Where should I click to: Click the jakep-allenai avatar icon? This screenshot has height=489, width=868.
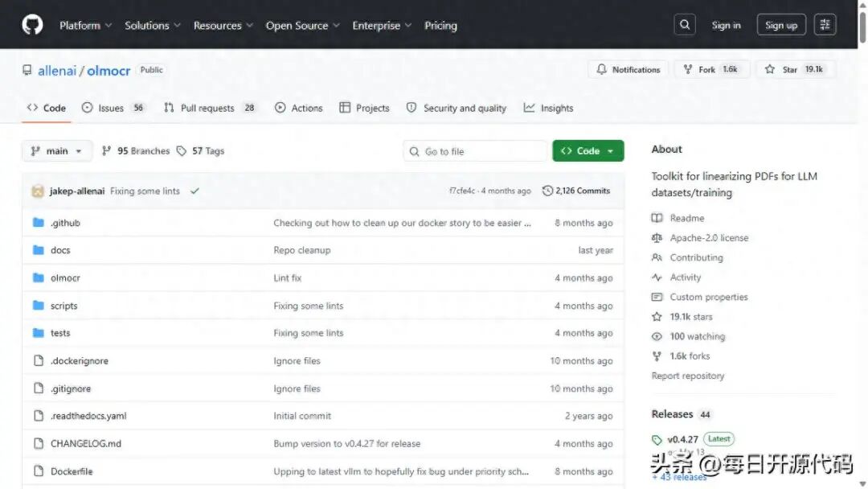click(x=38, y=191)
